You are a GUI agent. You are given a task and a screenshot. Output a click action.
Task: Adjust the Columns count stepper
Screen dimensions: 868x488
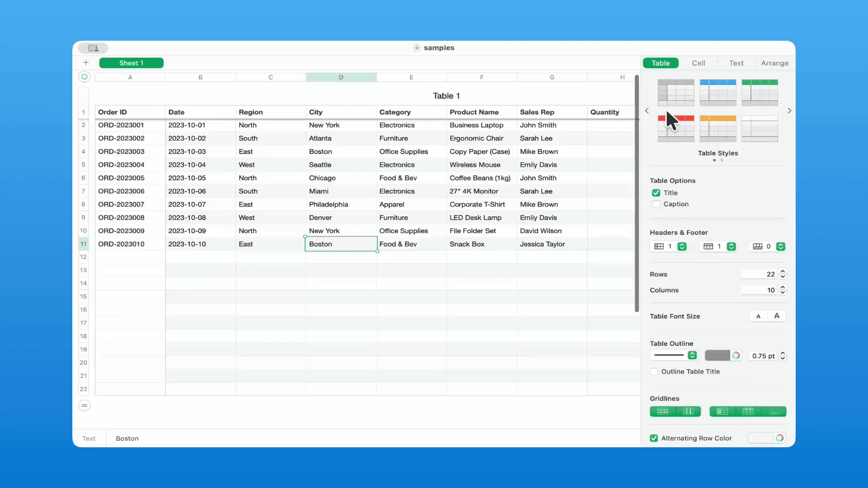pos(783,290)
